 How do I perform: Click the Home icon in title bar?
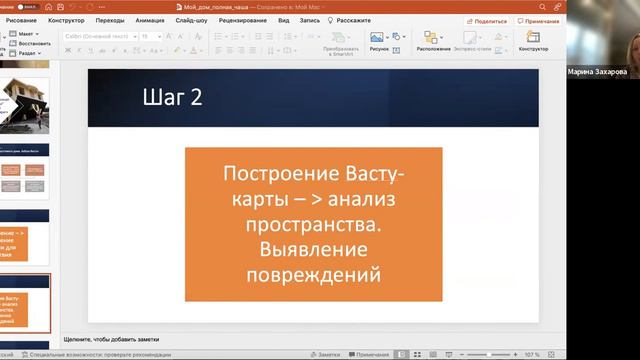pyautogui.click(x=49, y=7)
